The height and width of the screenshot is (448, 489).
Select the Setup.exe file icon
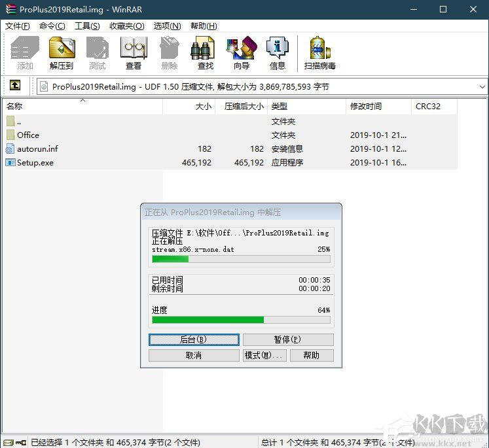(10, 162)
